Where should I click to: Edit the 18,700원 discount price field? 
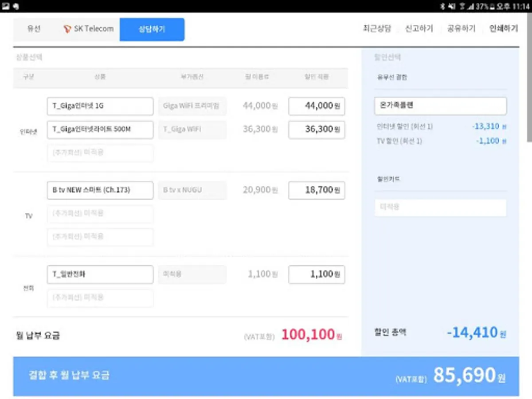tap(317, 190)
